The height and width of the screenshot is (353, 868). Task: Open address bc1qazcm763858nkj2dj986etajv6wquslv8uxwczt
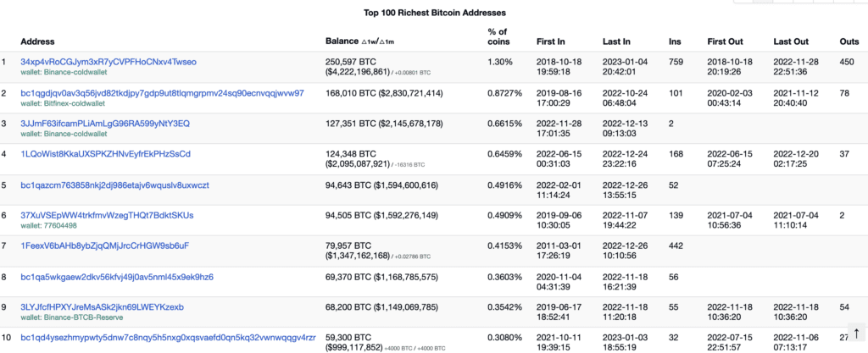tap(114, 185)
